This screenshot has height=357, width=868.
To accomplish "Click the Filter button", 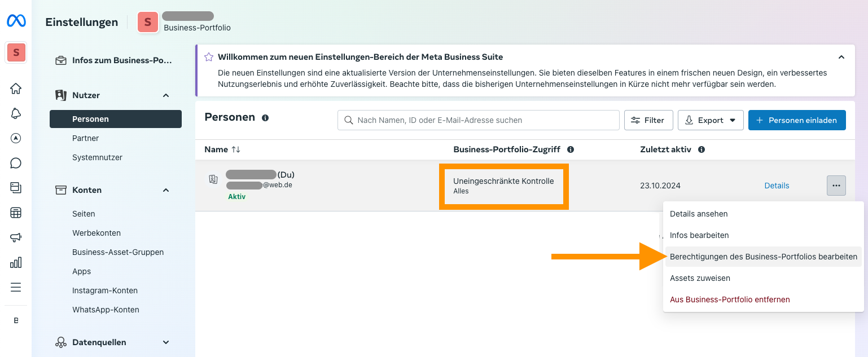I will click(x=648, y=120).
